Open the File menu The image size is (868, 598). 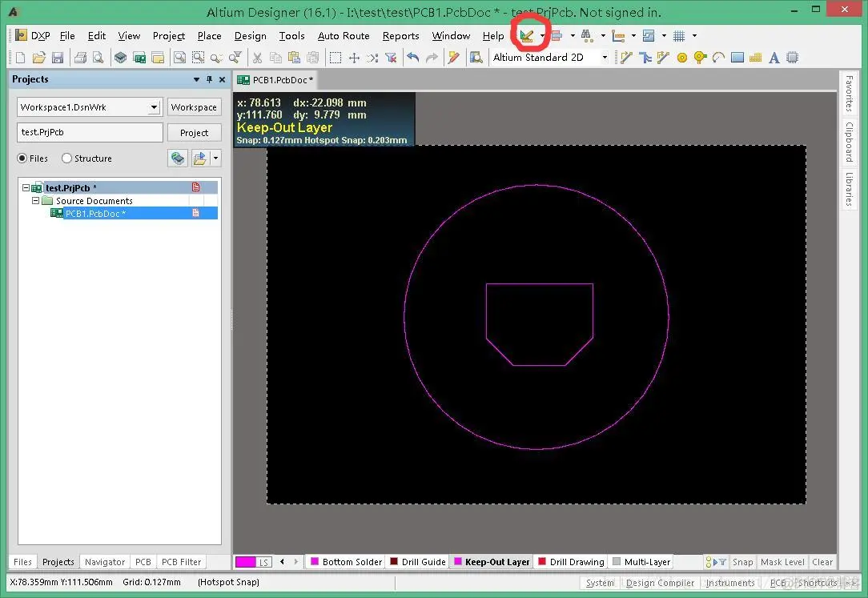67,36
